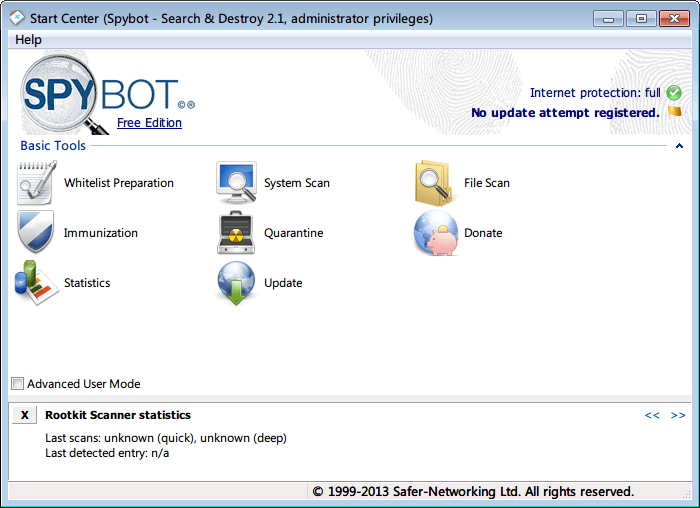The image size is (700, 508).
Task: Click the window resize grip in status bar
Action: tap(686, 494)
